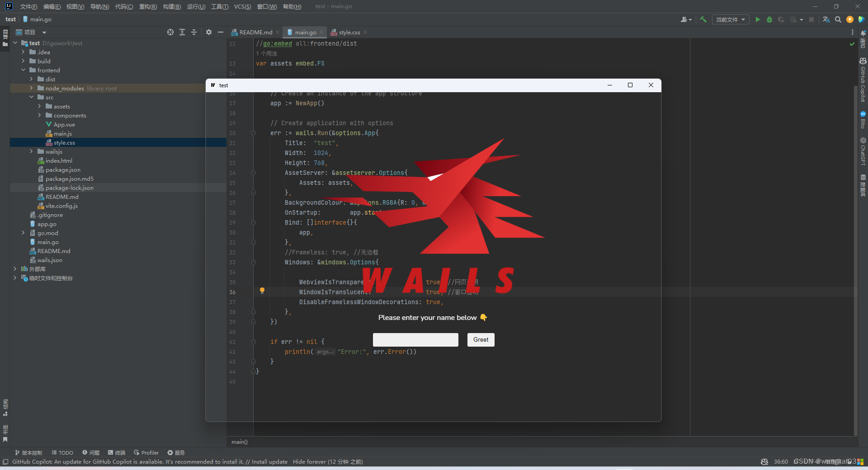
Task: Open the run configuration dropdown
Action: coord(731,19)
